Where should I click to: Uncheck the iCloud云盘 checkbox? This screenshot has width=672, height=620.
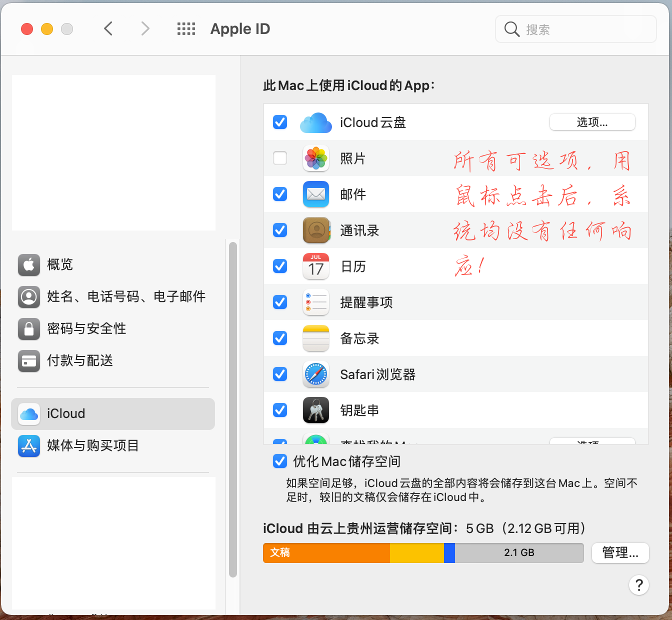point(280,122)
